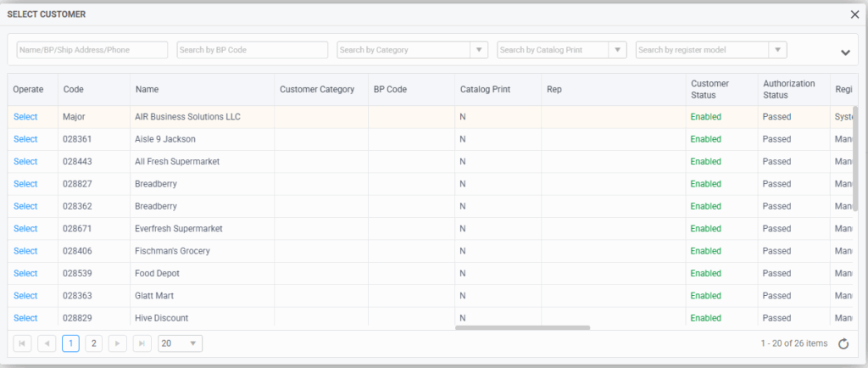
Task: Jump to the last page icon
Action: 142,343
